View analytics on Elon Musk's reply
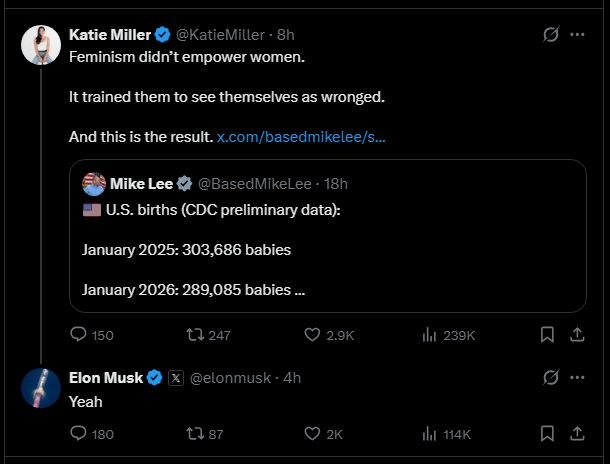This screenshot has width=610, height=464. pos(433,434)
